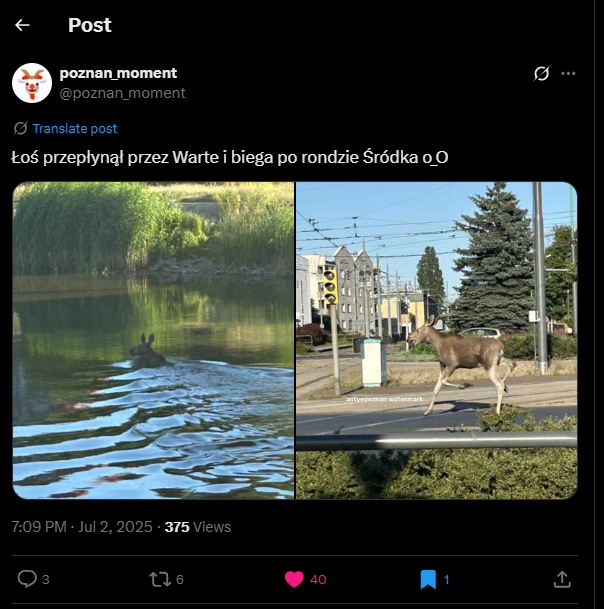
Task: Click the repost count of 6
Action: tap(180, 579)
